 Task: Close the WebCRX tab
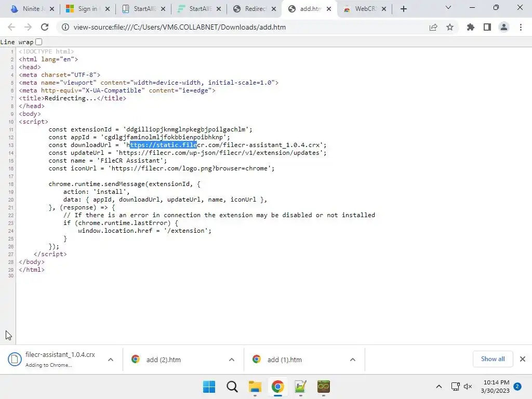coord(384,9)
